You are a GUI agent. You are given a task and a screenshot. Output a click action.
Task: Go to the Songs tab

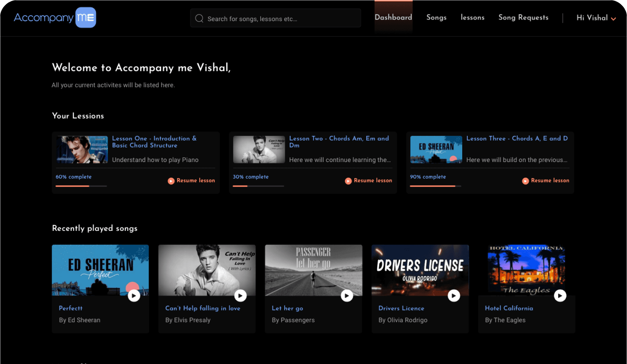436,17
